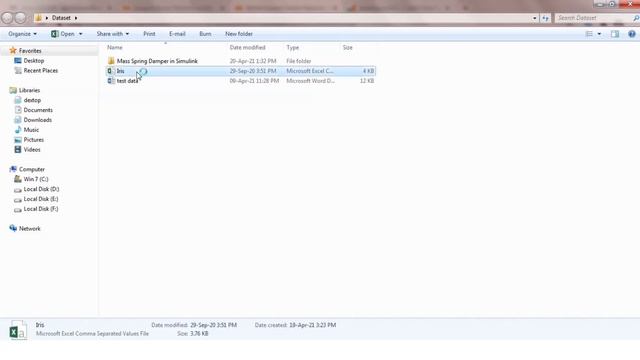
Task: Open the address bar history dropdown
Action: tap(535, 18)
